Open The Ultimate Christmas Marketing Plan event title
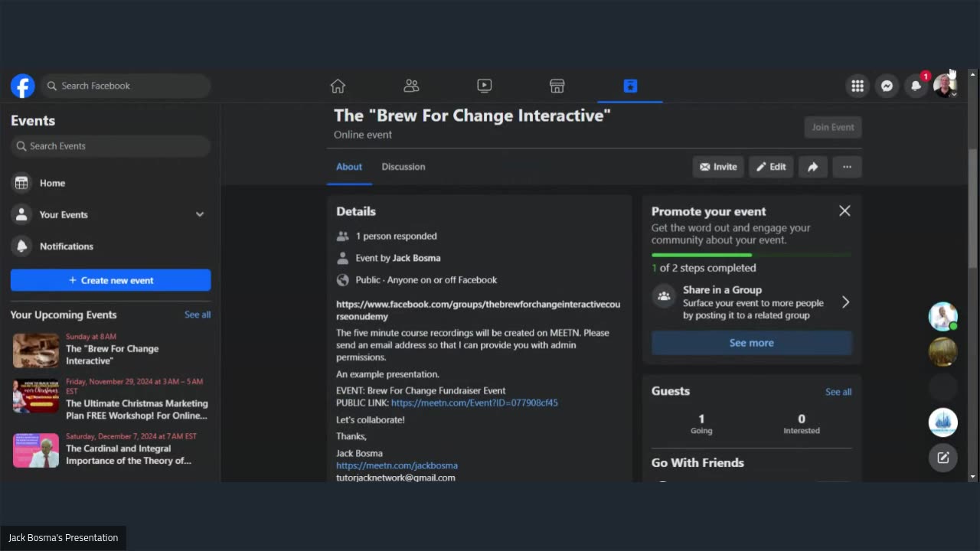This screenshot has width=980, height=551. [x=136, y=409]
